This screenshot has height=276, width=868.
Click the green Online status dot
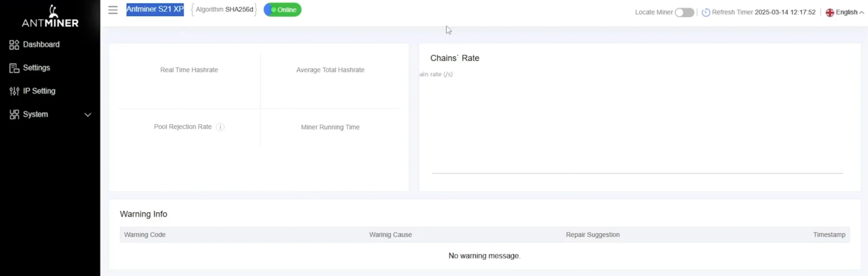tap(273, 10)
